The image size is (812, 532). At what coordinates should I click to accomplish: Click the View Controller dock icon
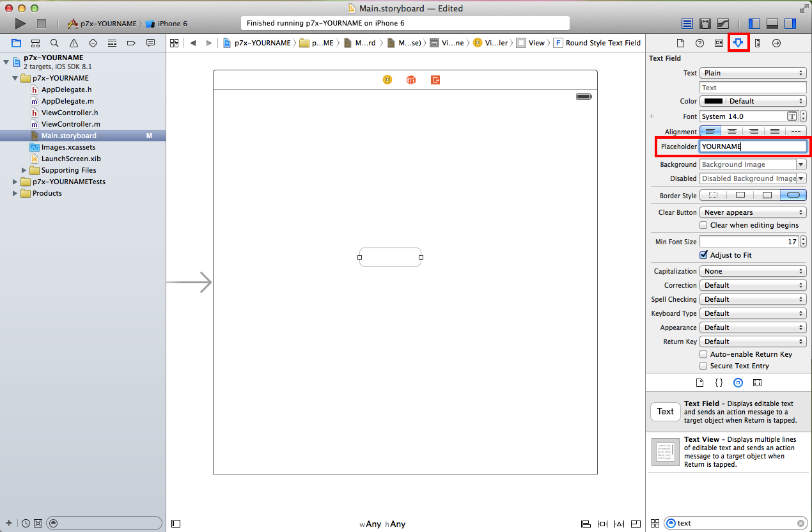pyautogui.click(x=387, y=80)
